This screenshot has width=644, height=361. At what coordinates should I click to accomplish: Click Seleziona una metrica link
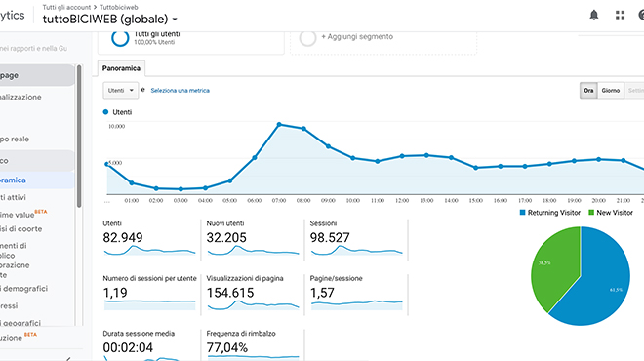pos(180,91)
